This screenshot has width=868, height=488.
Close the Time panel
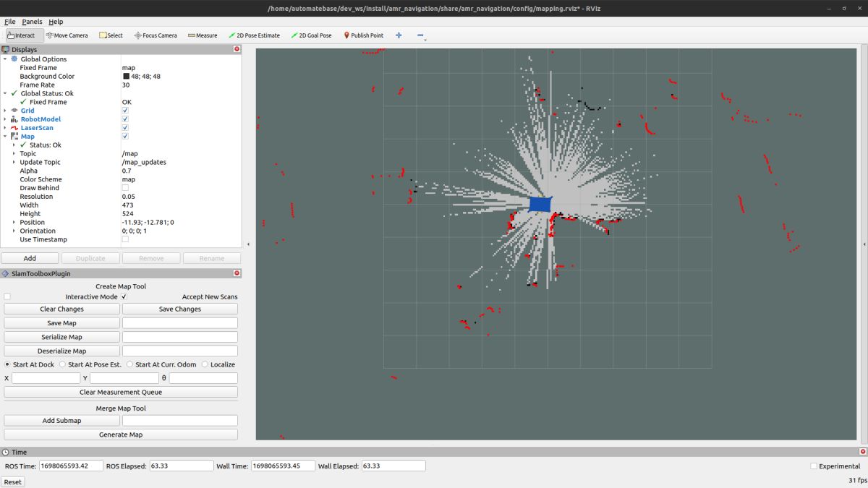point(861,452)
